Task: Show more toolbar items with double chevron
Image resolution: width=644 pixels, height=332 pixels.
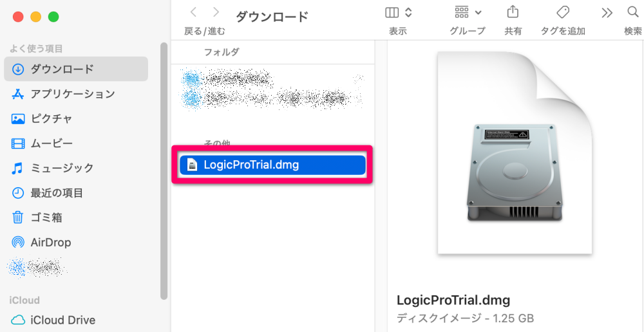Action: tap(607, 13)
